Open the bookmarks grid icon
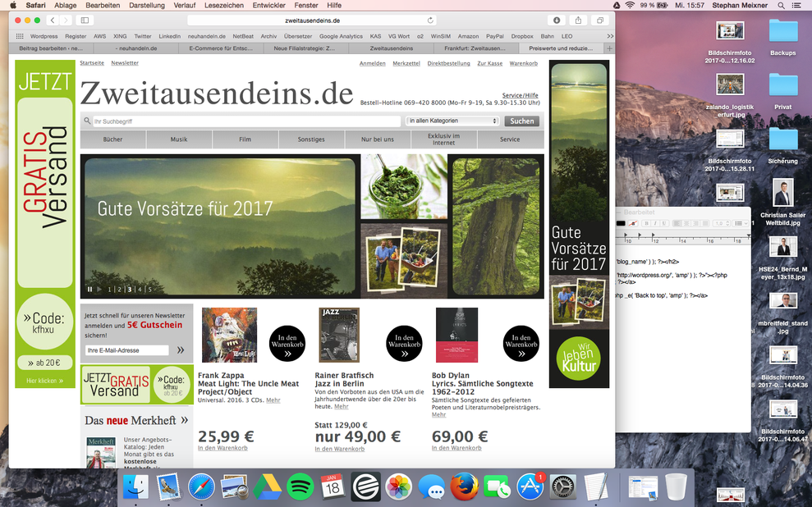Viewport: 812px width, 507px height. pyautogui.click(x=20, y=36)
